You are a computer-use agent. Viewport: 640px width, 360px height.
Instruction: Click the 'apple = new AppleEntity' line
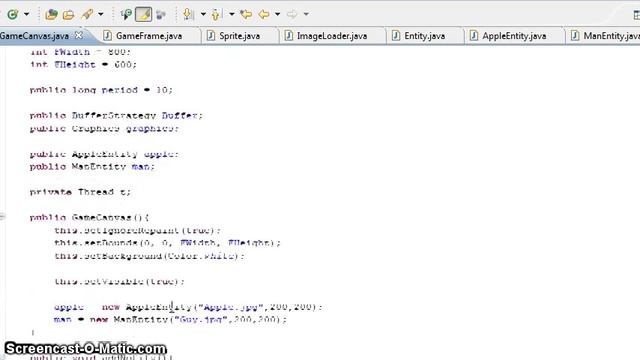click(188, 307)
